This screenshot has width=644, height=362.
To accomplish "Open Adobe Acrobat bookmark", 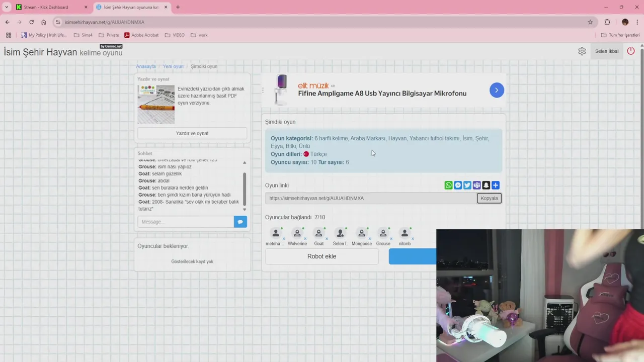I will [141, 35].
